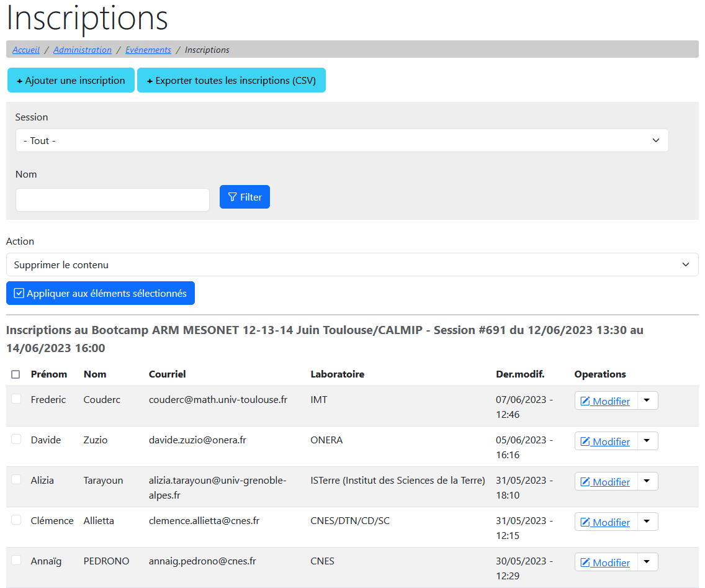Export all inscriptions as CSV
The width and height of the screenshot is (705, 588).
tap(231, 81)
